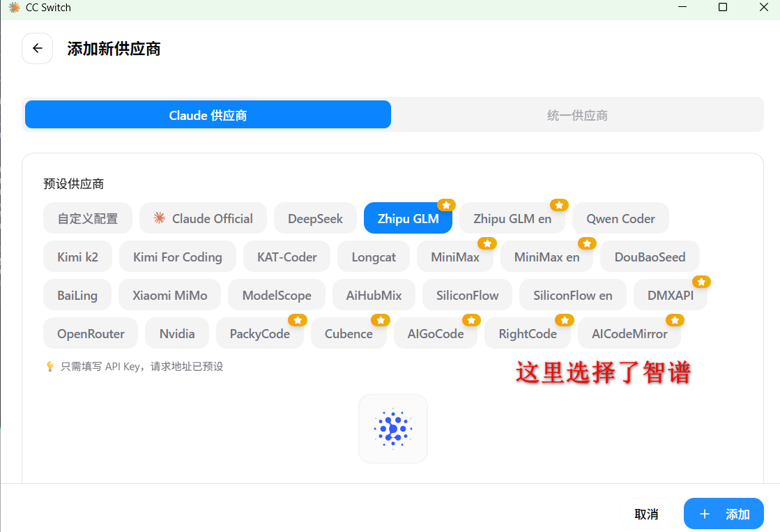Minimize the CC Switch window
Screen dimensions: 780x532
point(682,8)
